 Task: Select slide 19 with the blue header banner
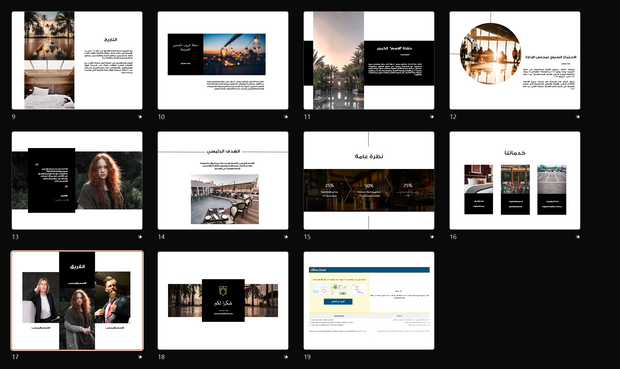point(369,301)
